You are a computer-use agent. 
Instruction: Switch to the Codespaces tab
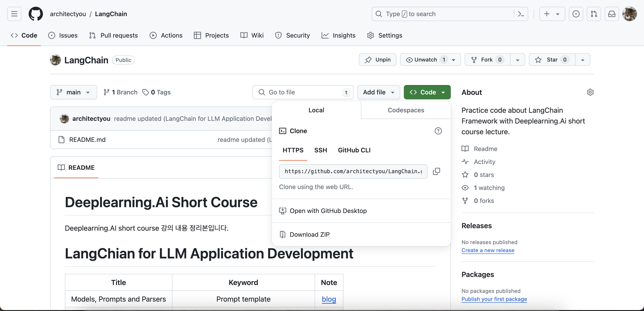coord(406,110)
